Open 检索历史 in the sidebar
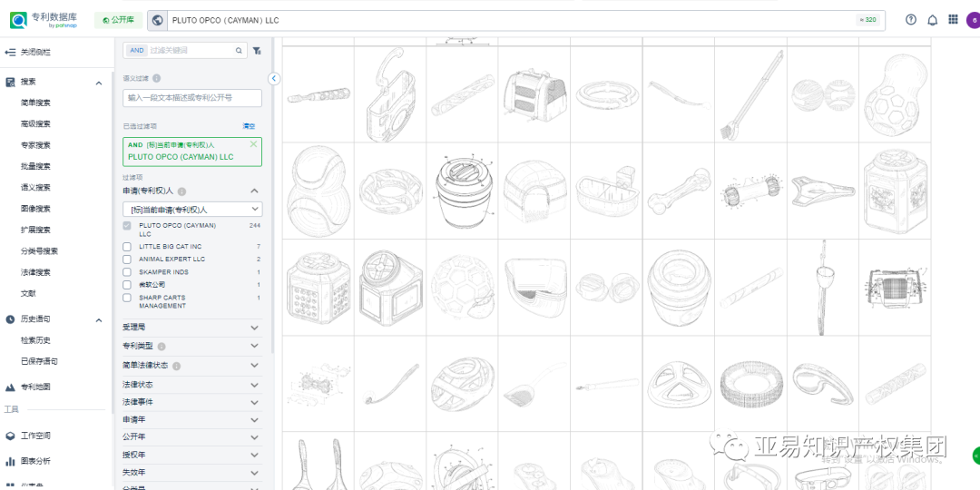The image size is (980, 490). tap(35, 340)
